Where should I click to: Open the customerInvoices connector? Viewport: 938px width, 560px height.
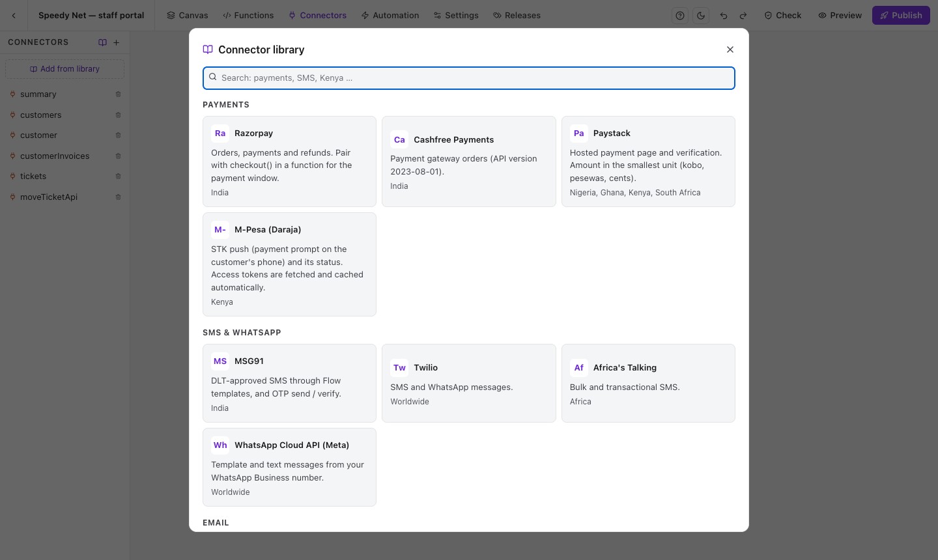pos(64,156)
